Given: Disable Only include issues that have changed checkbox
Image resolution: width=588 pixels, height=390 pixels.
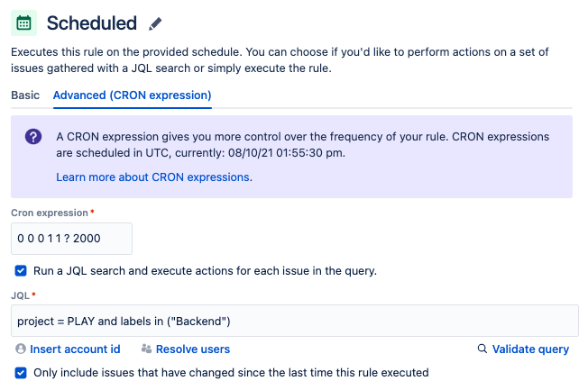Looking at the screenshot, I should (21, 372).
